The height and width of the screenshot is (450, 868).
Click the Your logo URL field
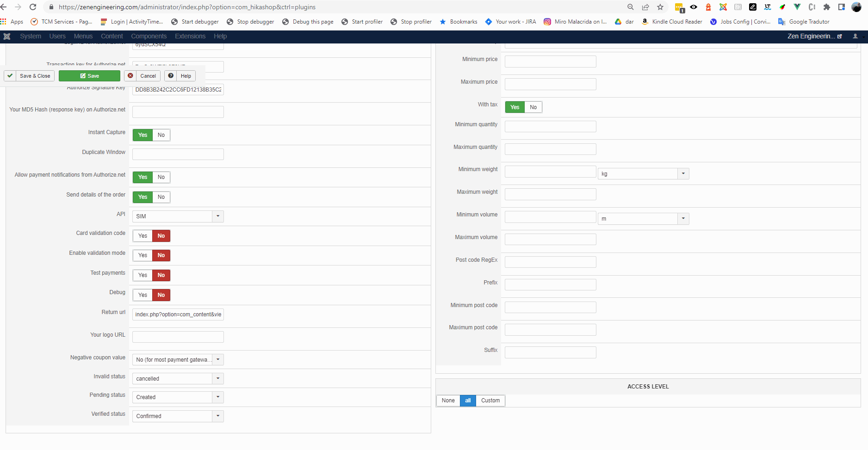[178, 337]
